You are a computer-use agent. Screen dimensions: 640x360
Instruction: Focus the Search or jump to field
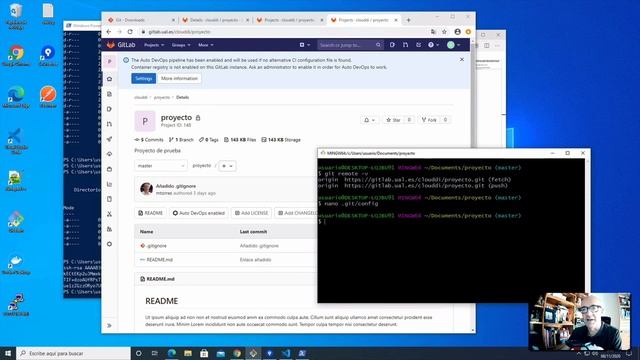coord(350,45)
